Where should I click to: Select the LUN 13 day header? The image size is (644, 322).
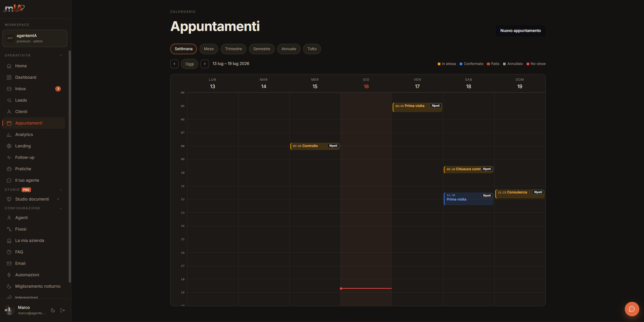(212, 83)
